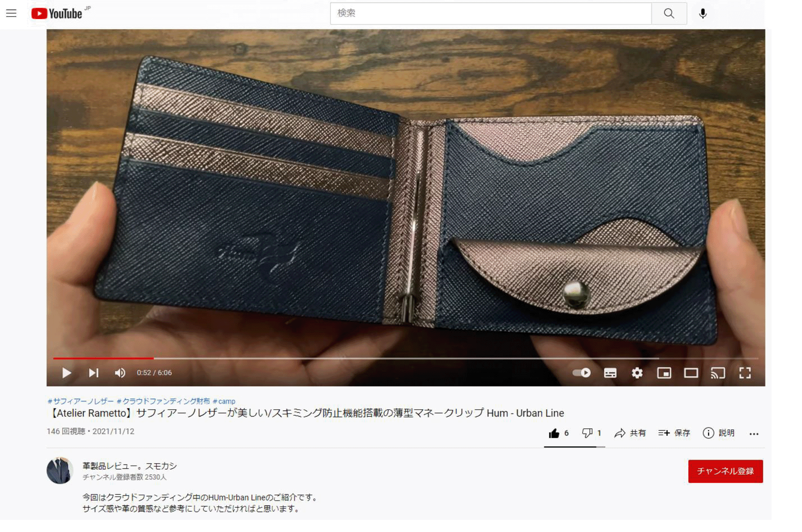Switch to theater mode
Image resolution: width=802 pixels, height=532 pixels.
(x=691, y=373)
